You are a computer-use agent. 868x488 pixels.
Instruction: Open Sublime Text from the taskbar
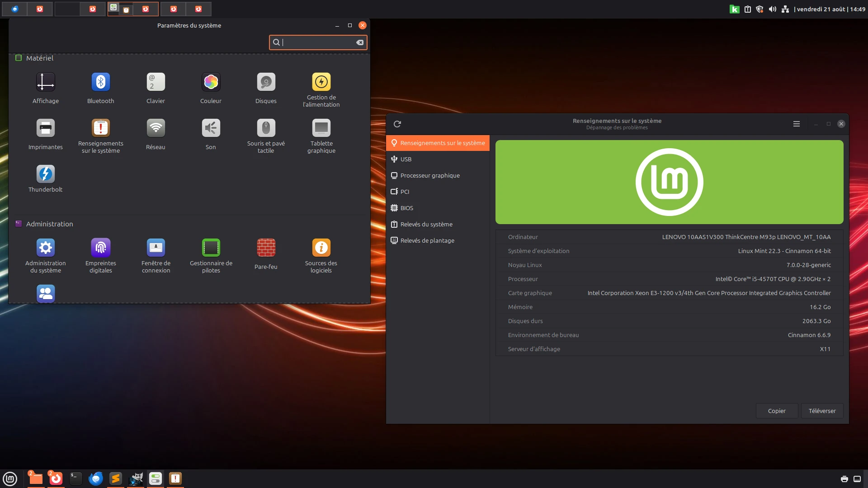[x=115, y=479]
